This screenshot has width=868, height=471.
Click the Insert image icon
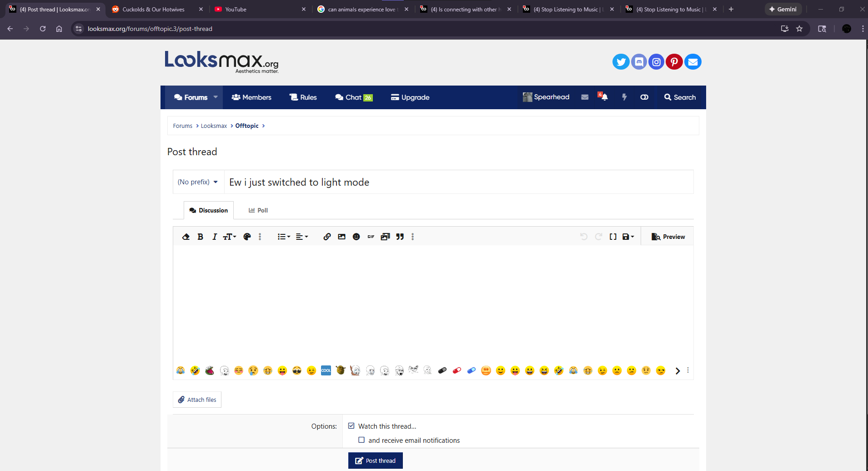(x=341, y=237)
